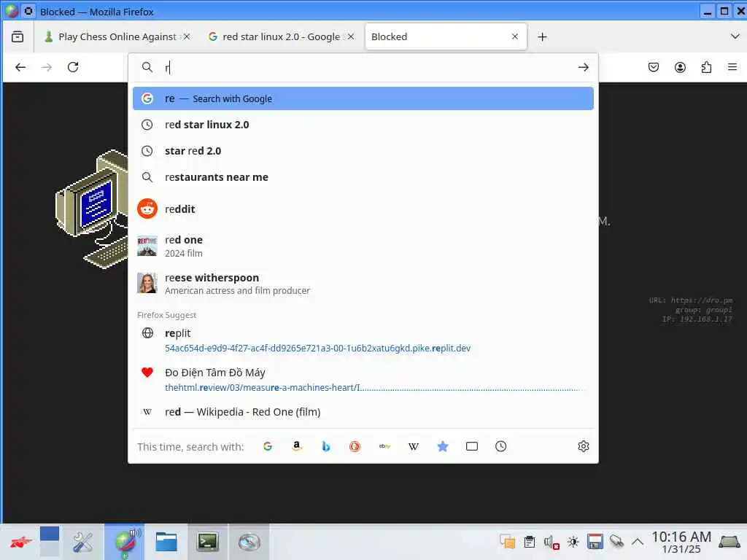
Task: Open the Firefox account icon
Action: [x=680, y=67]
